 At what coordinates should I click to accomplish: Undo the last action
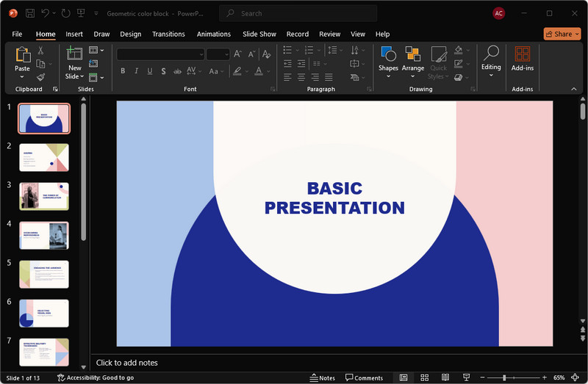click(46, 13)
